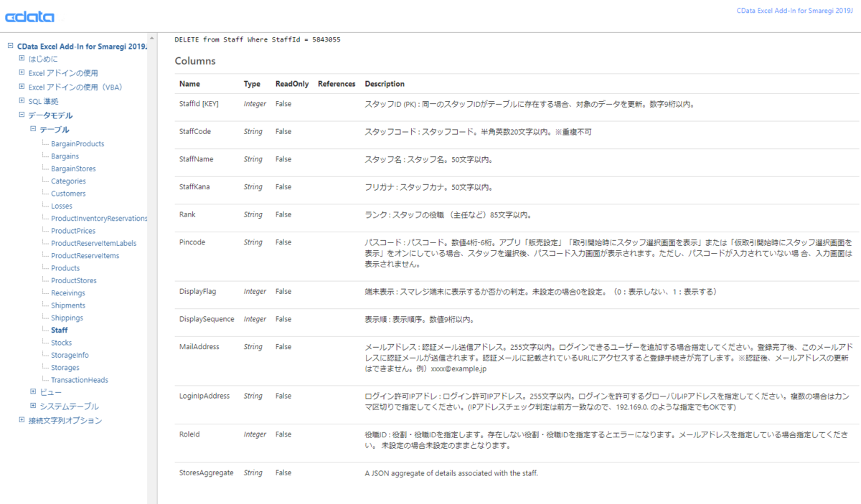
Task: Click the RoleId cell
Action: click(x=189, y=434)
